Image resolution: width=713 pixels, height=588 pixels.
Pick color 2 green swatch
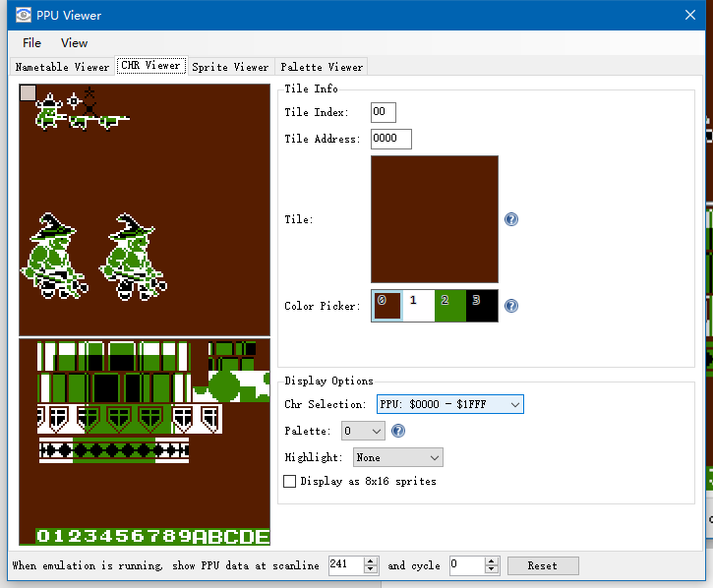tap(450, 306)
